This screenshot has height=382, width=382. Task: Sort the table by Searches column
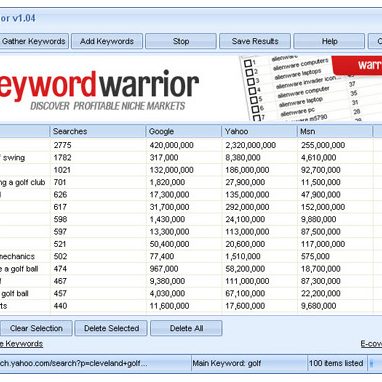point(98,131)
